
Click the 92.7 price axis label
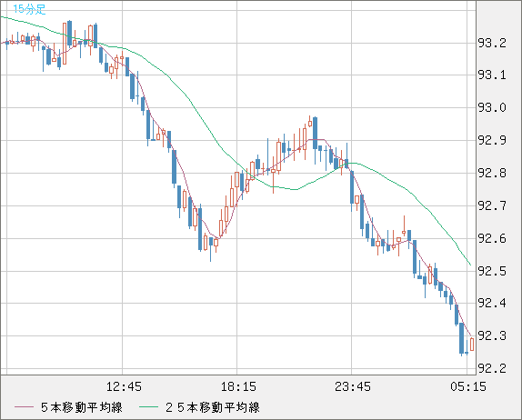[492, 205]
